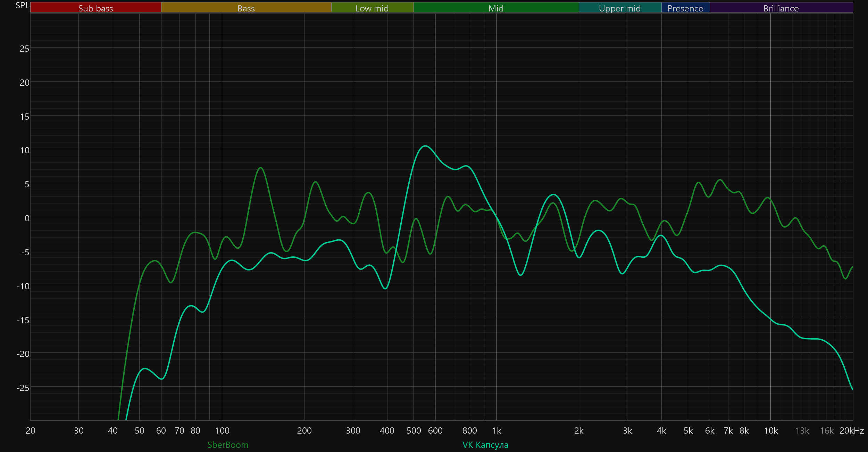Screen dimensions: 868x452
Task: Select the Presence band header
Action: [x=685, y=8]
